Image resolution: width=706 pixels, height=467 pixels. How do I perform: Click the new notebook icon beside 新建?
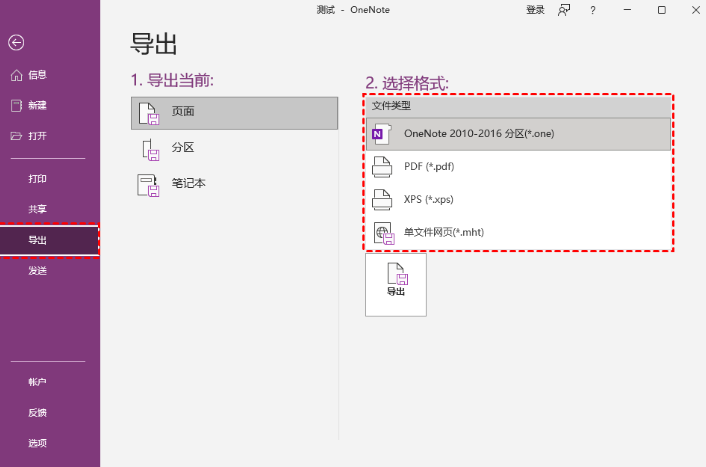point(16,106)
